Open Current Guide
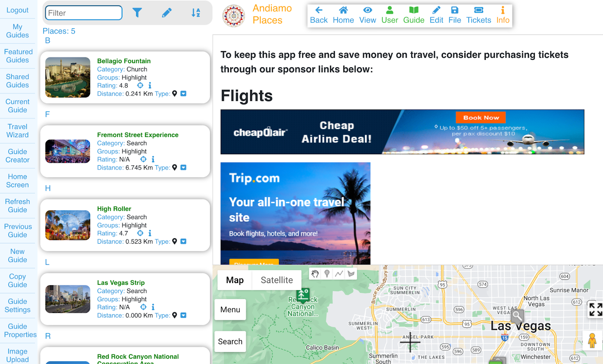Image resolution: width=603 pixels, height=364 pixels. point(17,106)
